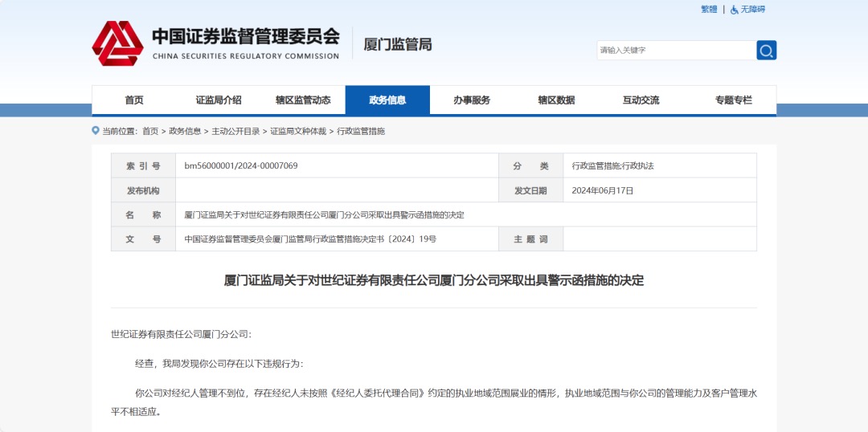
Task: Click 证监局文种体裁 breadcrumb link
Action: click(298, 131)
